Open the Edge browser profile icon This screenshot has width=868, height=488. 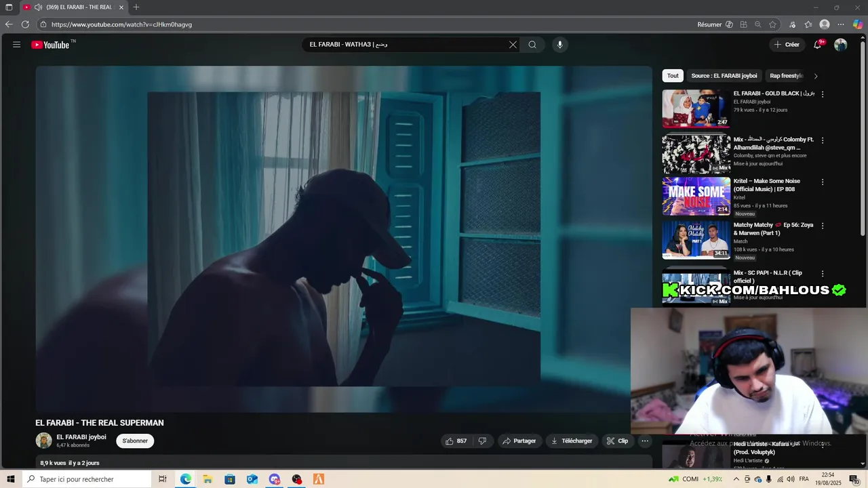click(x=825, y=24)
